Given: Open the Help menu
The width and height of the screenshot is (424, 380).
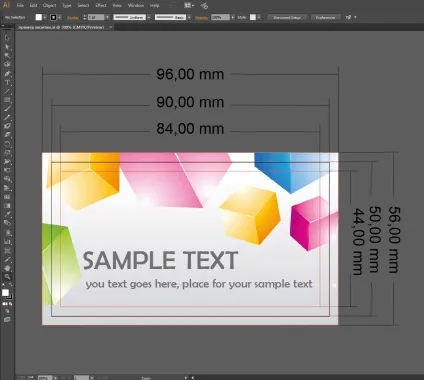Looking at the screenshot, I should click(154, 5).
